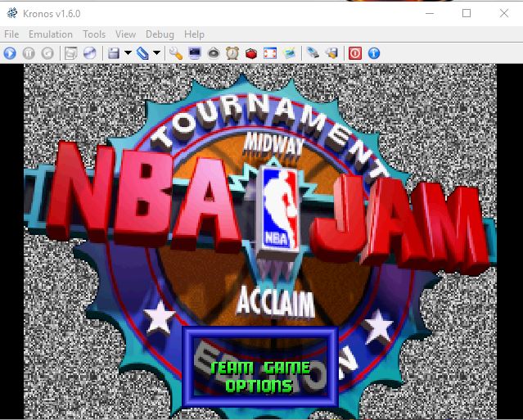Toggle fullscreen with the red arrows icon
Screen dimensions: 523x420
[270, 53]
